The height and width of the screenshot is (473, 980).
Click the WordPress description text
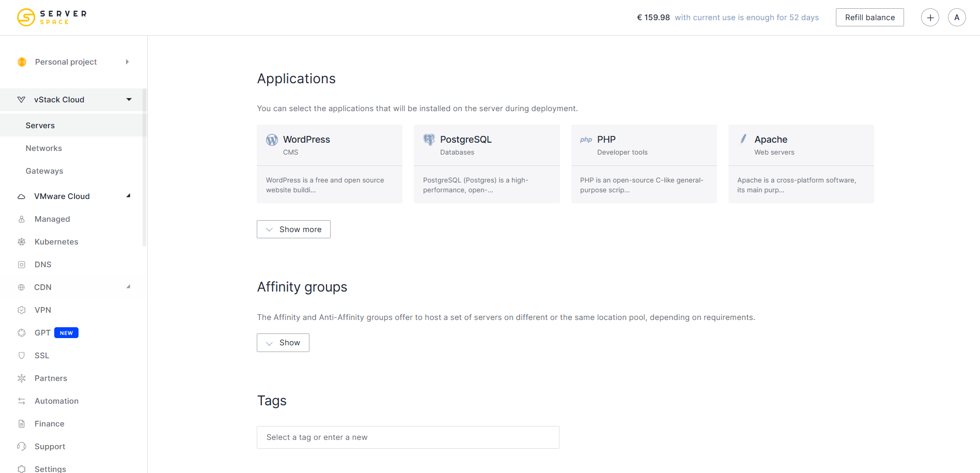pos(325,185)
